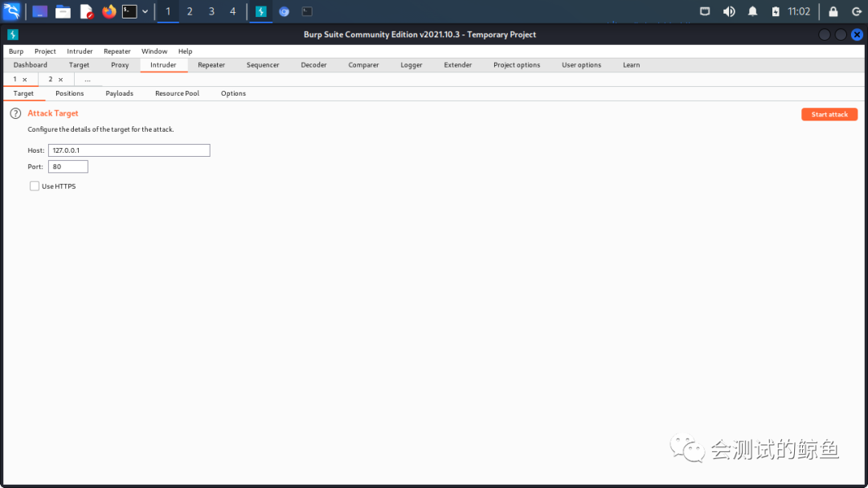Screen dimensions: 868x488
Task: Expand the terminal dropdown arrow in taskbar
Action: tap(145, 11)
